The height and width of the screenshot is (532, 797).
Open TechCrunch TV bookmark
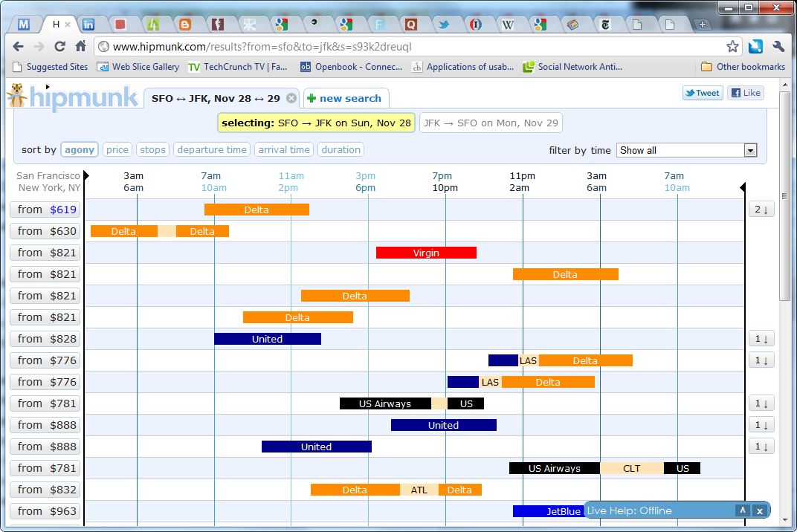238,67
